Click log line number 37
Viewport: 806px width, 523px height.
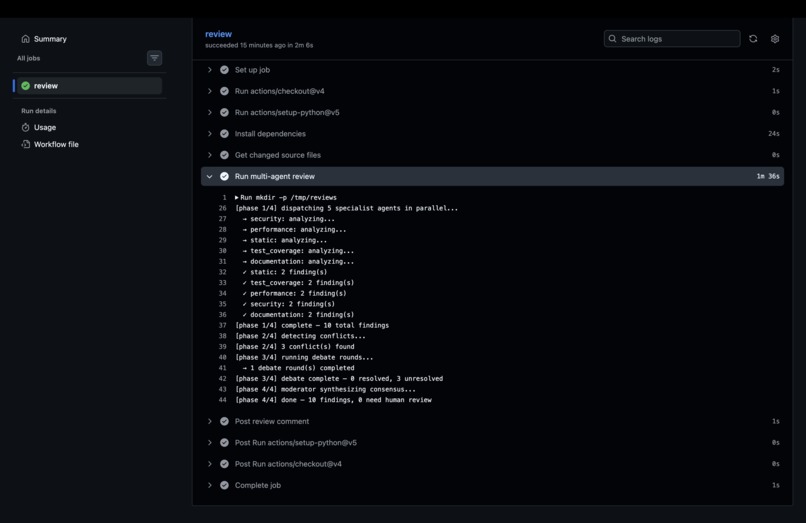click(223, 326)
